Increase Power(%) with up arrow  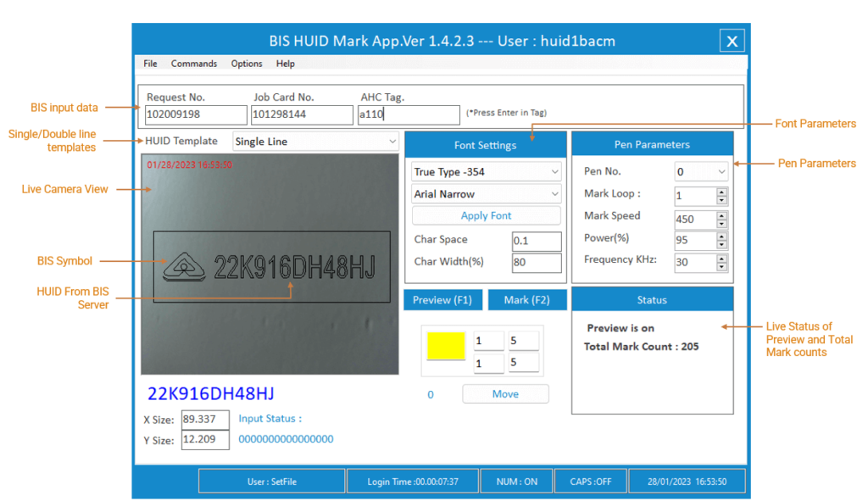click(x=721, y=237)
